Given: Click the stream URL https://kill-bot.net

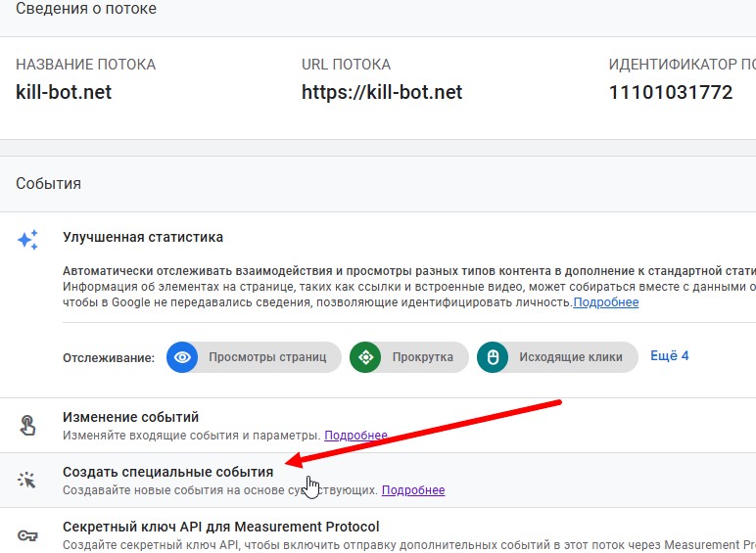Looking at the screenshot, I should coord(382,92).
